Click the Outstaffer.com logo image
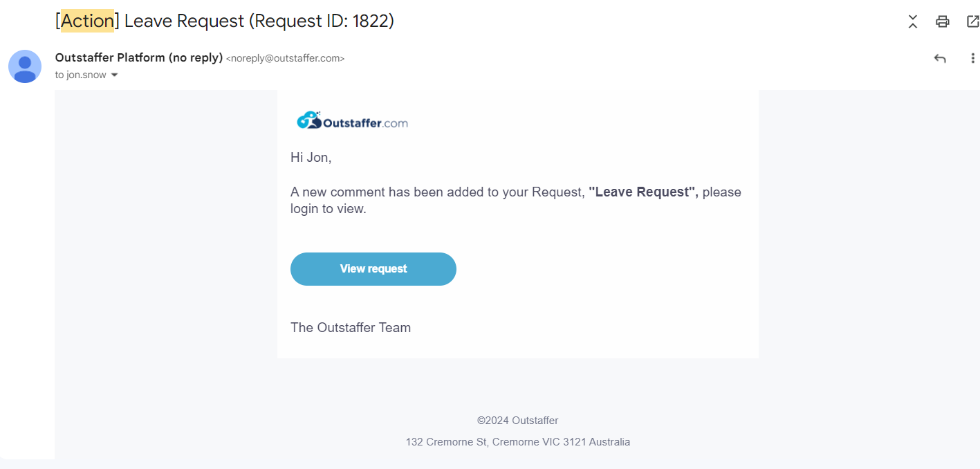The image size is (980, 469). (x=352, y=121)
